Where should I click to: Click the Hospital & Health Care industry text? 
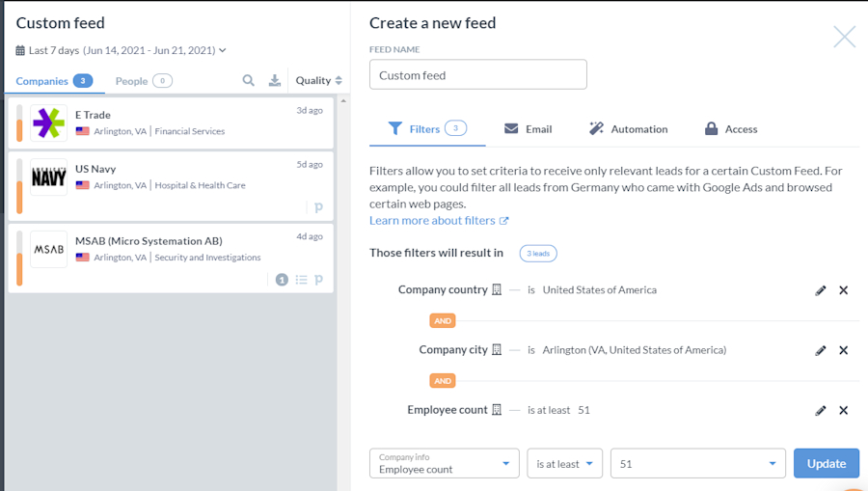coord(200,185)
